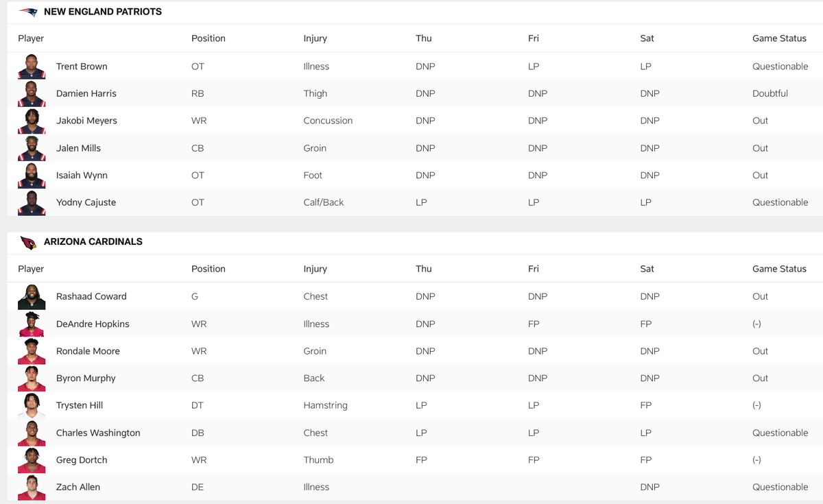Click Rashaad Coward's player photo
The image size is (823, 504).
[x=32, y=296]
